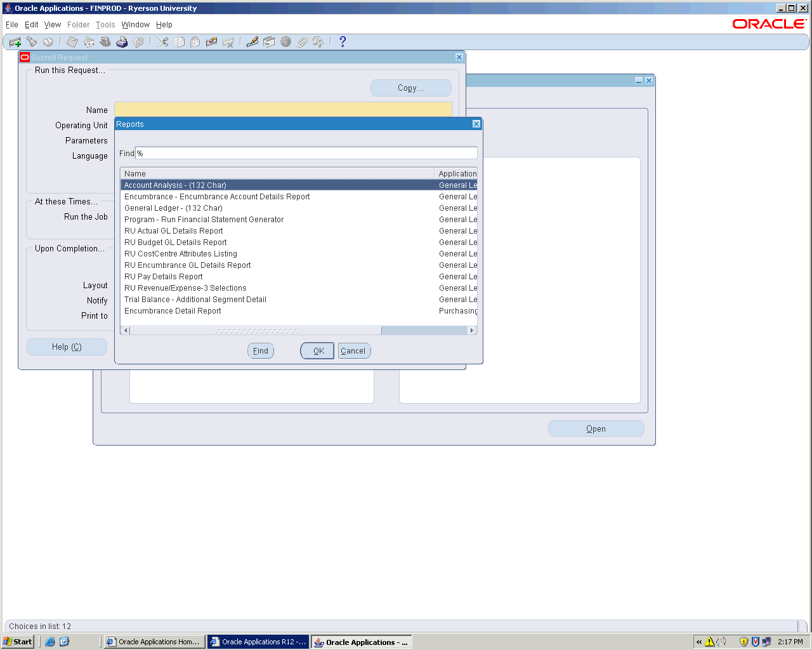
Task: Select RU Pay Details Report from list
Action: point(164,277)
